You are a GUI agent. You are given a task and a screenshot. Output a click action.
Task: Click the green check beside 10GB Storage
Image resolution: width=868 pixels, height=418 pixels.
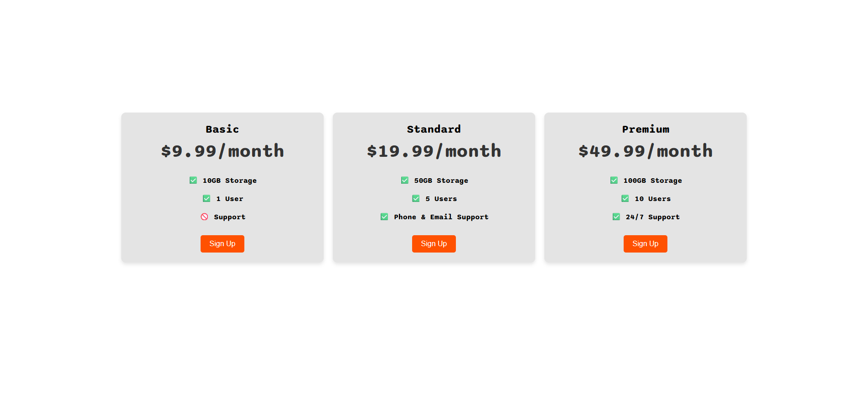193,181
